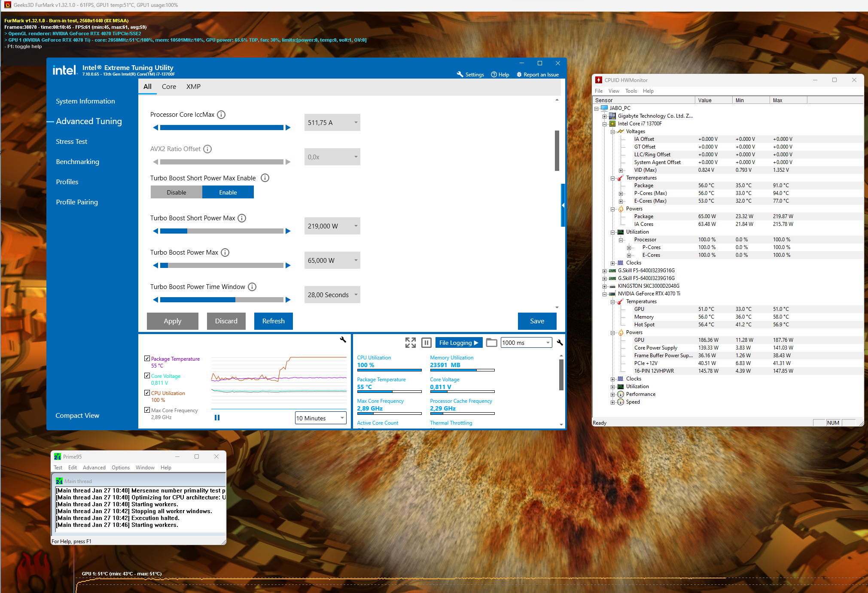Select Disable for Turbo Boost Short Power Max
The height and width of the screenshot is (593, 868).
(177, 192)
